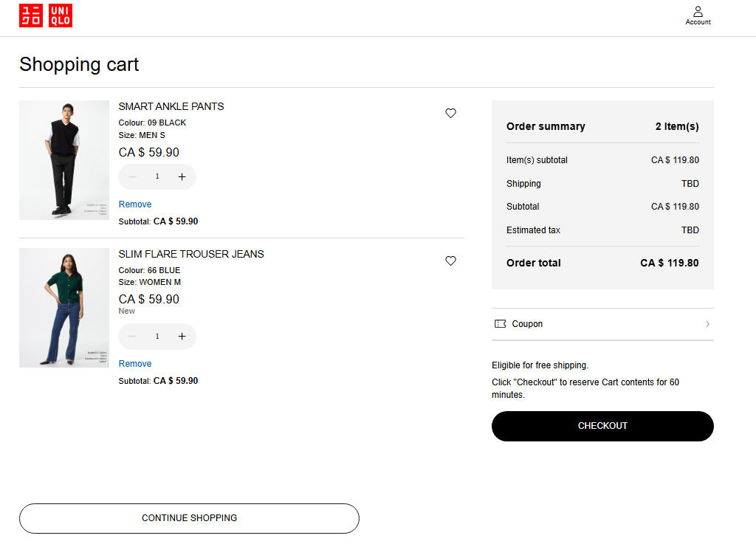Favorite the Slim Flare Trouser Jeans heart

451,261
